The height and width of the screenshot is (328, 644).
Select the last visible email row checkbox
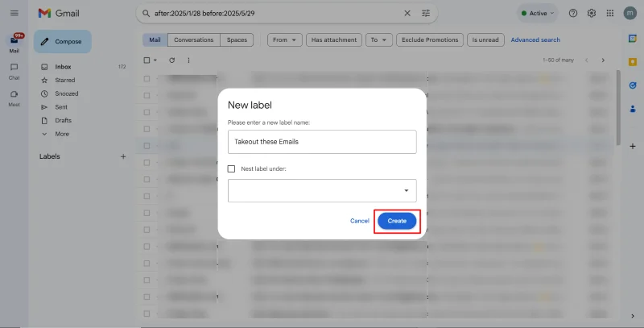(x=147, y=313)
